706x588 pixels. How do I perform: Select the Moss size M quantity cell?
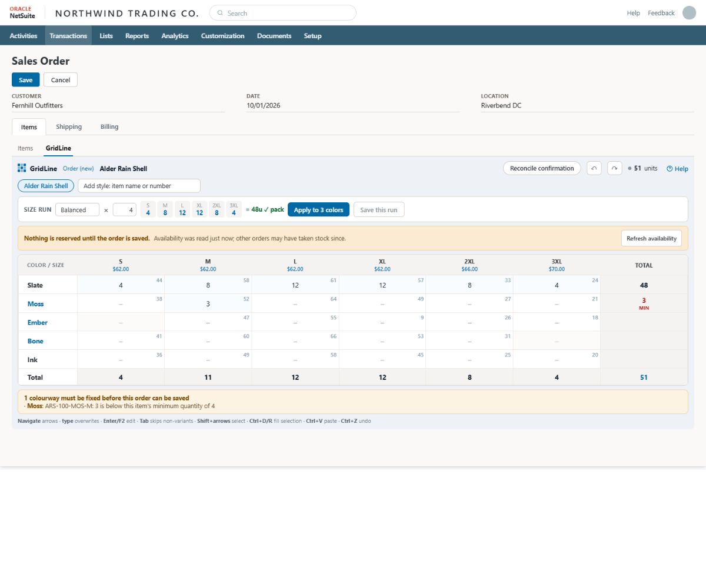(208, 303)
